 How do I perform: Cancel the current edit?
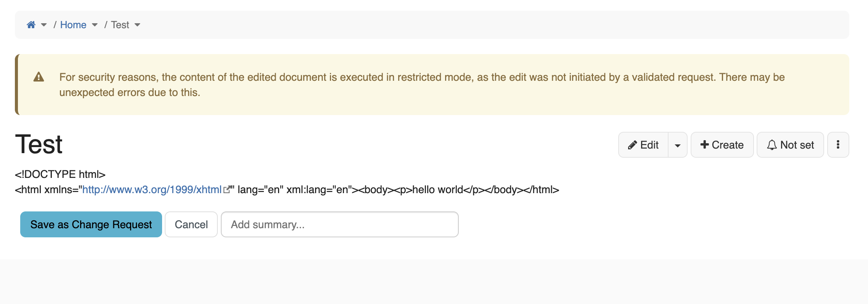point(191,224)
